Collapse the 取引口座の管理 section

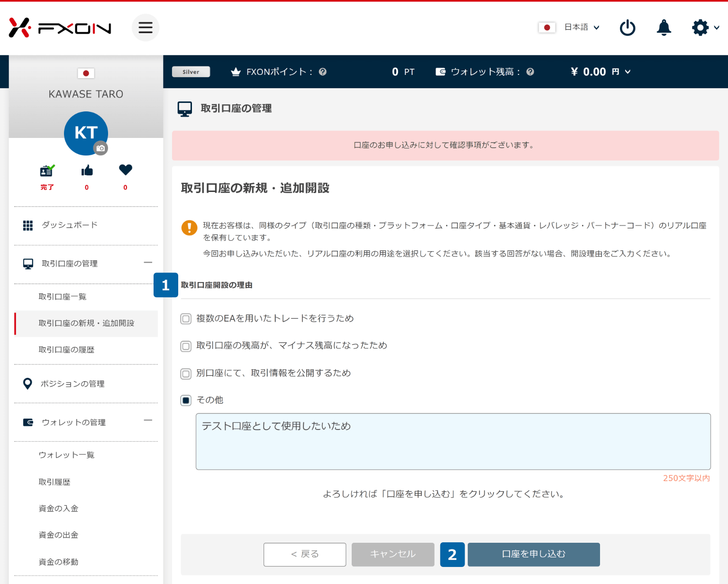pyautogui.click(x=148, y=262)
